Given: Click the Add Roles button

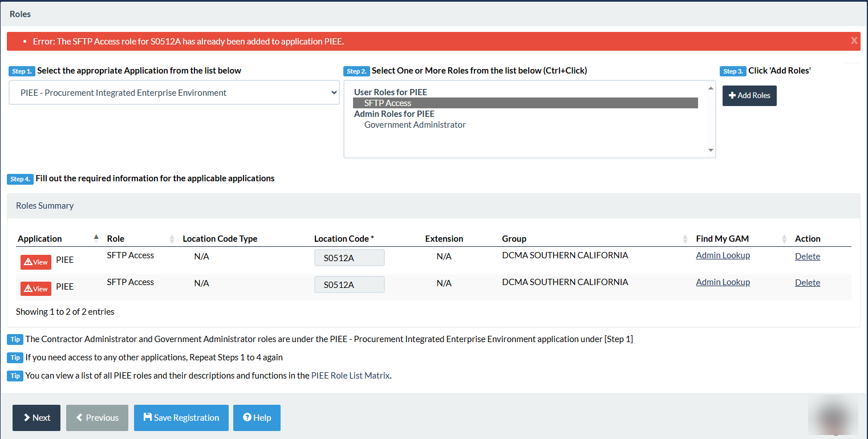Looking at the screenshot, I should tap(749, 96).
